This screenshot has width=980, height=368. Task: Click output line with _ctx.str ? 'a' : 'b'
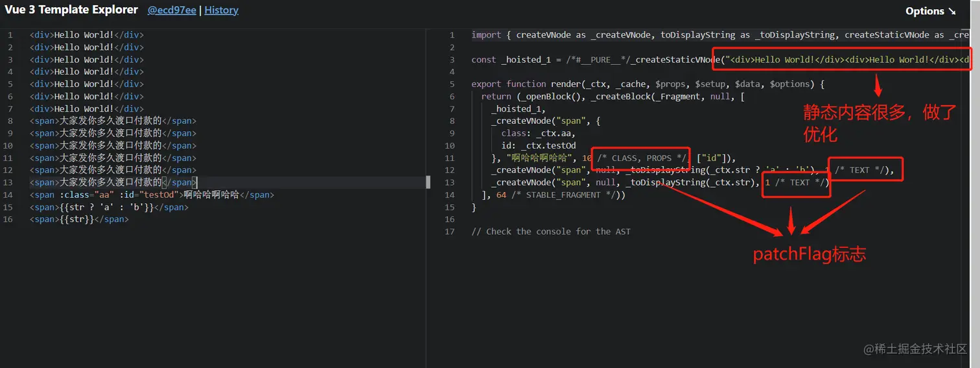tap(693, 170)
